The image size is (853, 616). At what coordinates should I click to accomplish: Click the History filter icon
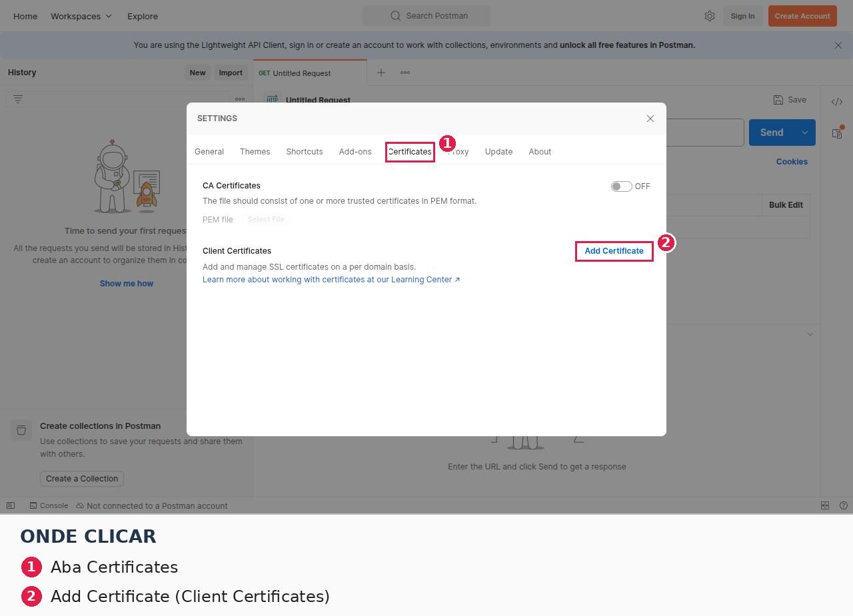[18, 99]
